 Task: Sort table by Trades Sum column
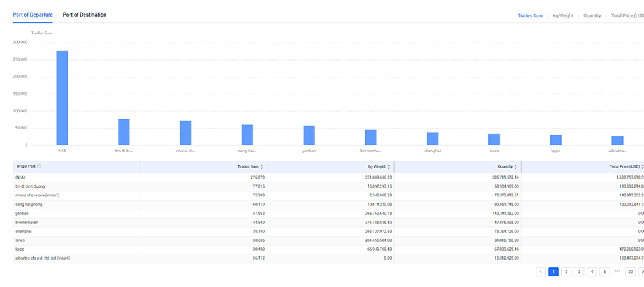(261, 166)
